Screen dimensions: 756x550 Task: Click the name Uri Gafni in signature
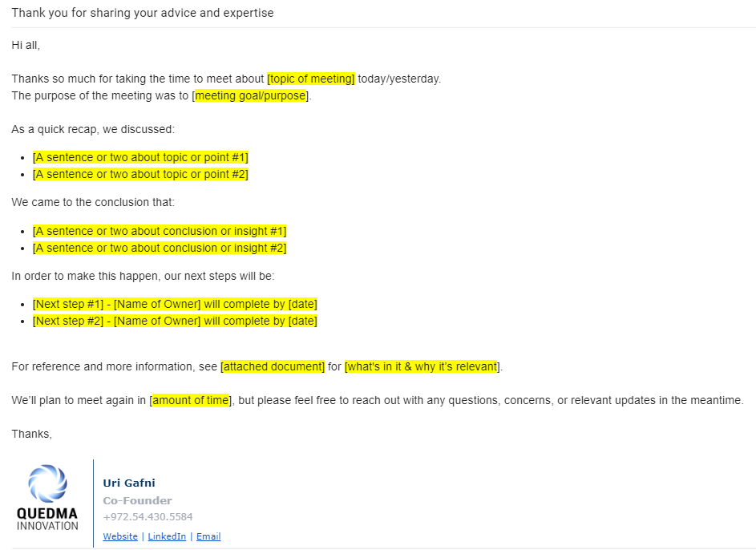[x=129, y=483]
